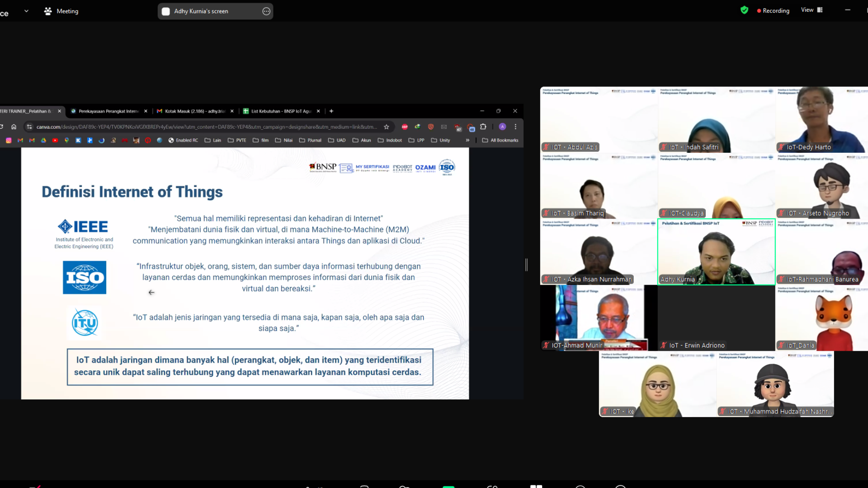The image size is (868, 488).
Task: Close the Kotak Masuk Gmail tab
Action: (232, 111)
